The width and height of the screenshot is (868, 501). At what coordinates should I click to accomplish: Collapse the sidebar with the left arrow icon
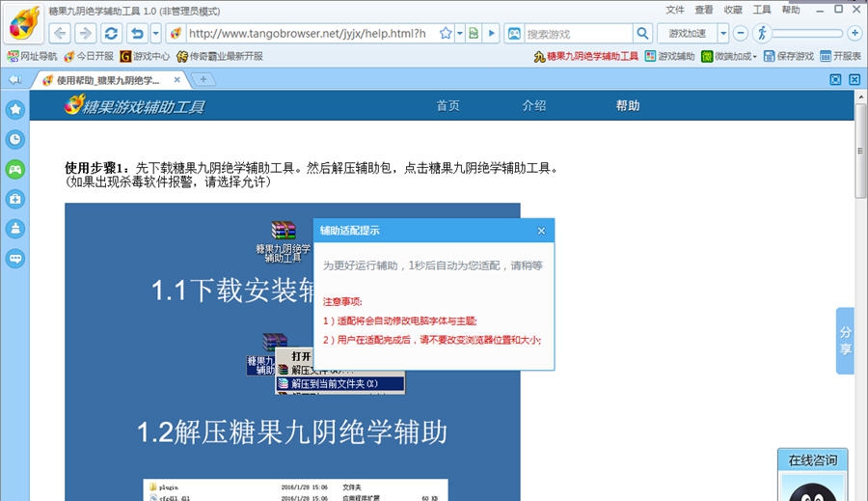click(14, 80)
